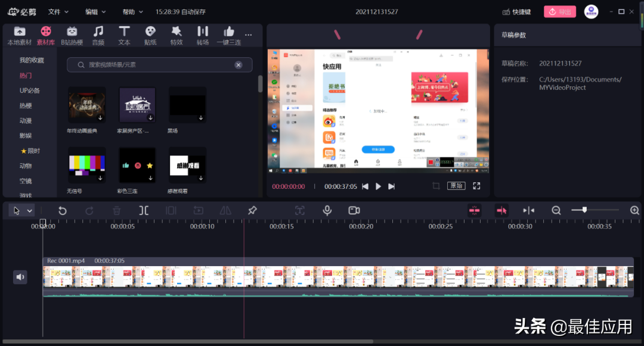Screen dimensions: 644x346
Task: Click the pin marker icon
Action: click(252, 211)
